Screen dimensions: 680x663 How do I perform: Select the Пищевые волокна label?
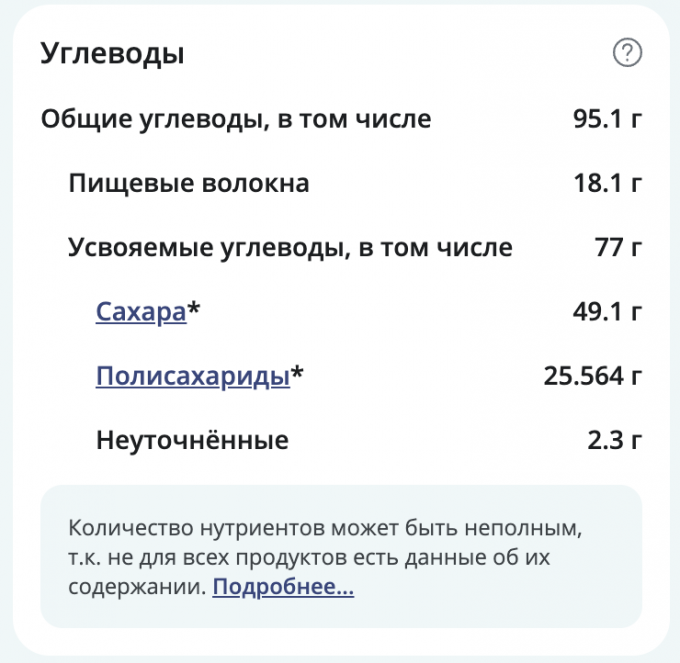coord(189,184)
